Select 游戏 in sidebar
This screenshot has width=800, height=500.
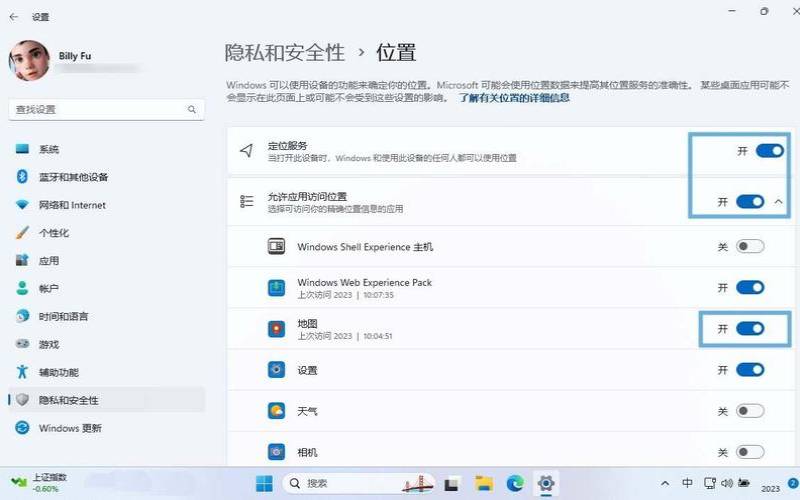(106, 344)
